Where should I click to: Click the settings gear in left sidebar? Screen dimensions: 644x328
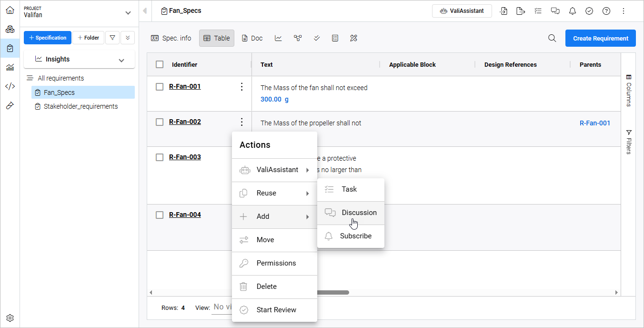pos(10,318)
